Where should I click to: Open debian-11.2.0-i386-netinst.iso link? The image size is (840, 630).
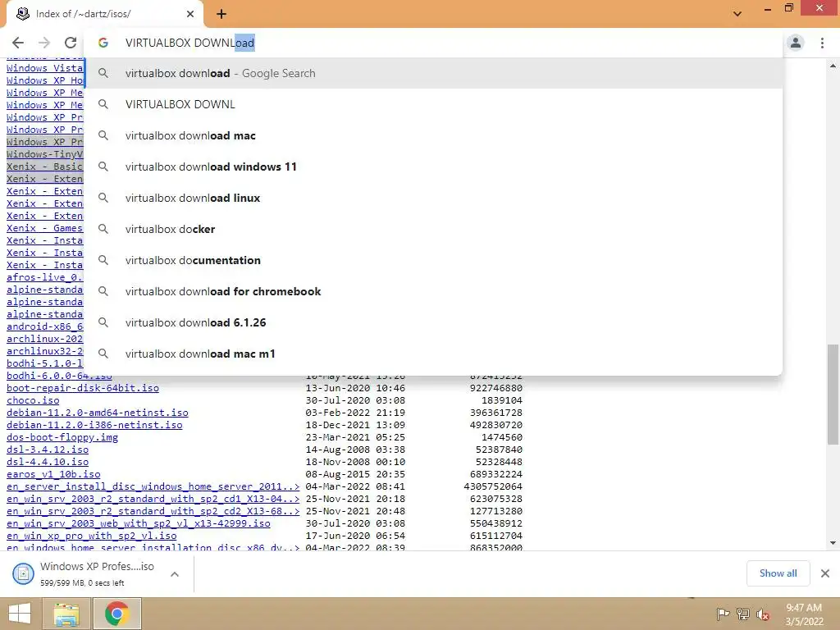tap(94, 425)
